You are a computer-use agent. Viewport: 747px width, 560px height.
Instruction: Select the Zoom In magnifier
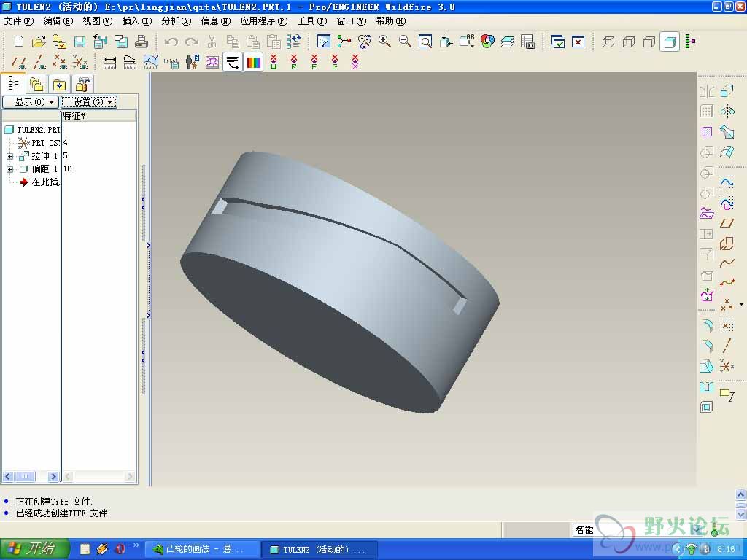(x=385, y=42)
